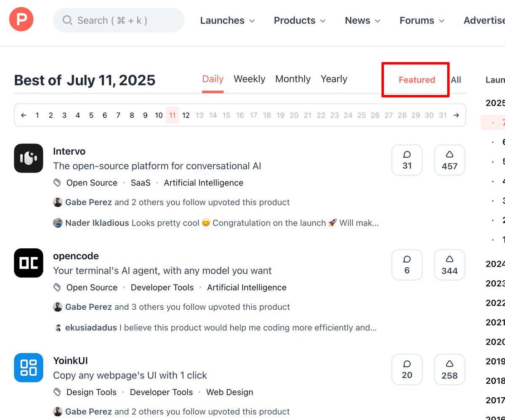Image resolution: width=505 pixels, height=420 pixels.
Task: Click Nader Ikladious's avatar
Action: pyautogui.click(x=58, y=223)
